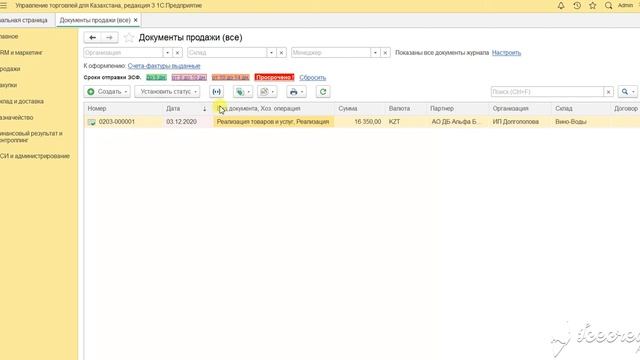This screenshot has height=360, width=640.
Task: Click the posted-document icon in row 0203-000001
Action: pos(92,122)
